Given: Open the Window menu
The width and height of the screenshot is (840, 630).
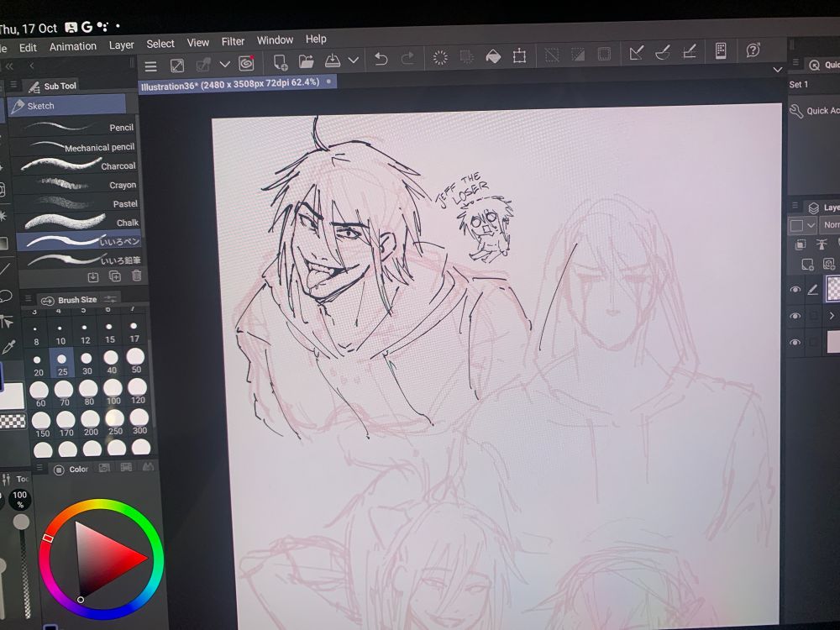Looking at the screenshot, I should [275, 40].
